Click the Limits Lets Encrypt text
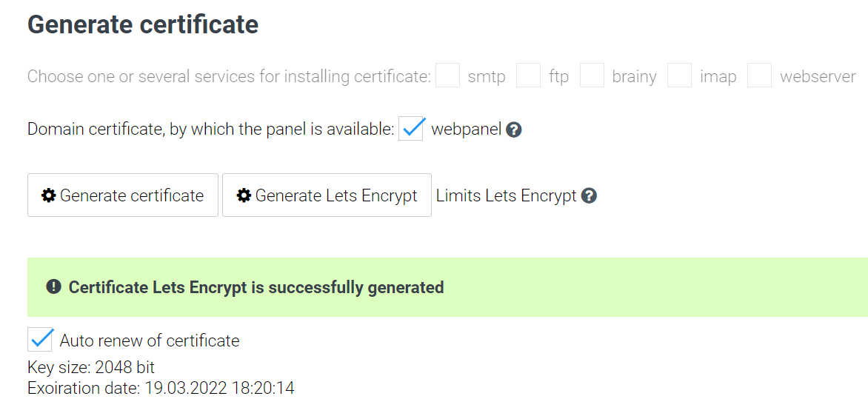868x399 pixels. (507, 196)
